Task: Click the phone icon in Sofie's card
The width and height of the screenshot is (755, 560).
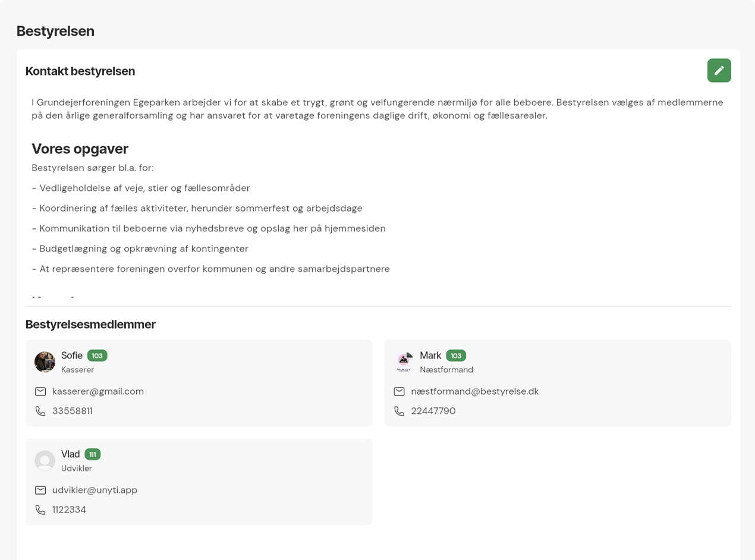Action: 40,411
